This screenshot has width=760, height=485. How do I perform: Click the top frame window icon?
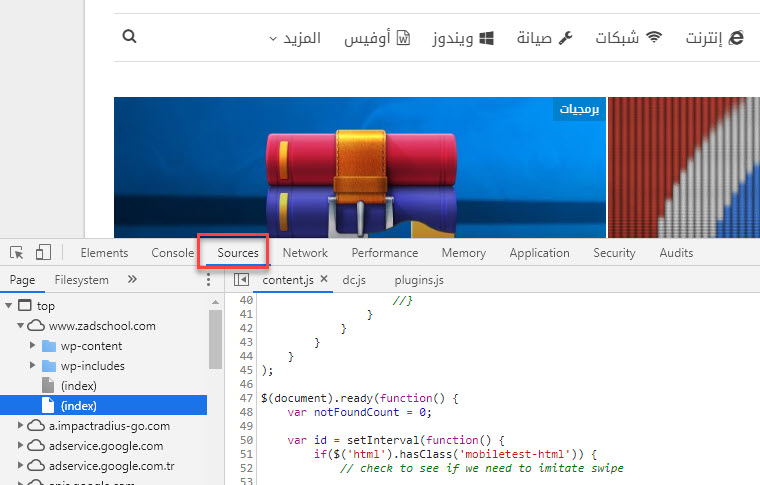25,305
